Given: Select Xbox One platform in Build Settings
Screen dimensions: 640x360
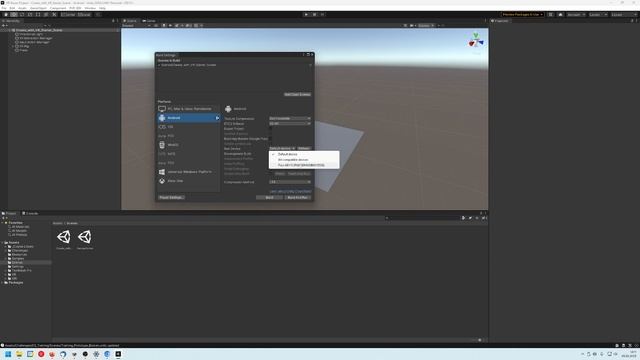Looking at the screenshot, I should pyautogui.click(x=189, y=180).
